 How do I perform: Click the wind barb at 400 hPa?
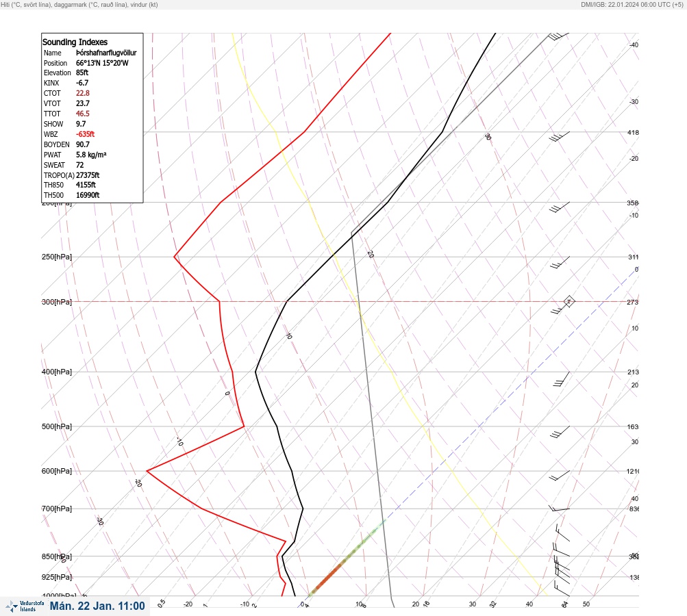pyautogui.click(x=561, y=378)
